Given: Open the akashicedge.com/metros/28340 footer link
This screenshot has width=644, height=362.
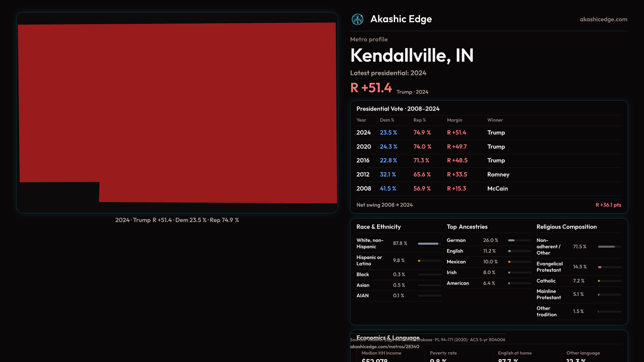Looking at the screenshot, I should [x=384, y=347].
